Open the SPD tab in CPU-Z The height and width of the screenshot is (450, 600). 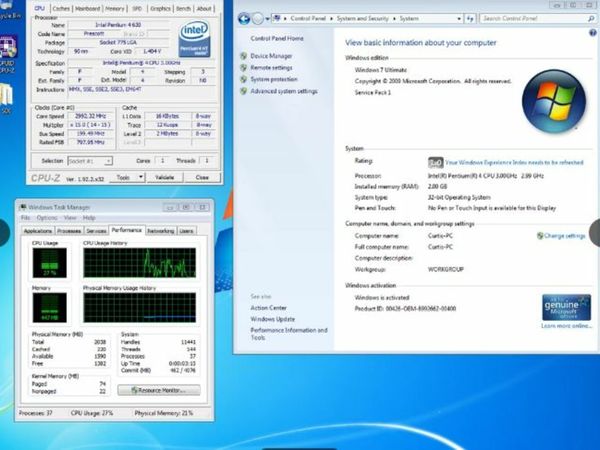point(137,8)
